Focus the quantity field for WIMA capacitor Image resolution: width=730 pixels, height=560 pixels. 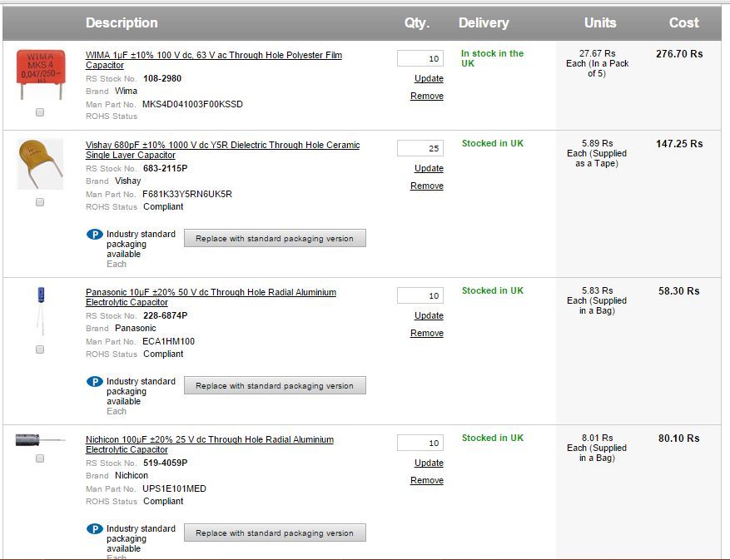click(x=420, y=58)
